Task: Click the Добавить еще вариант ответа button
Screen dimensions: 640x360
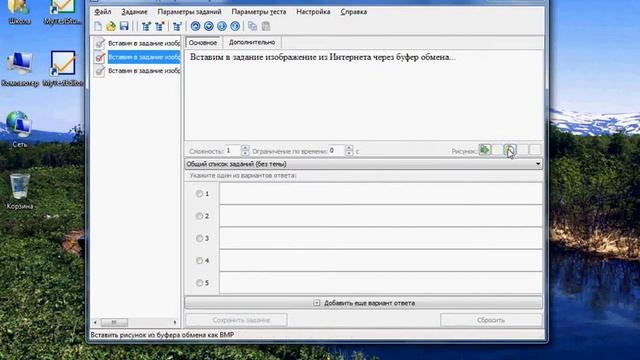Action: click(x=363, y=303)
